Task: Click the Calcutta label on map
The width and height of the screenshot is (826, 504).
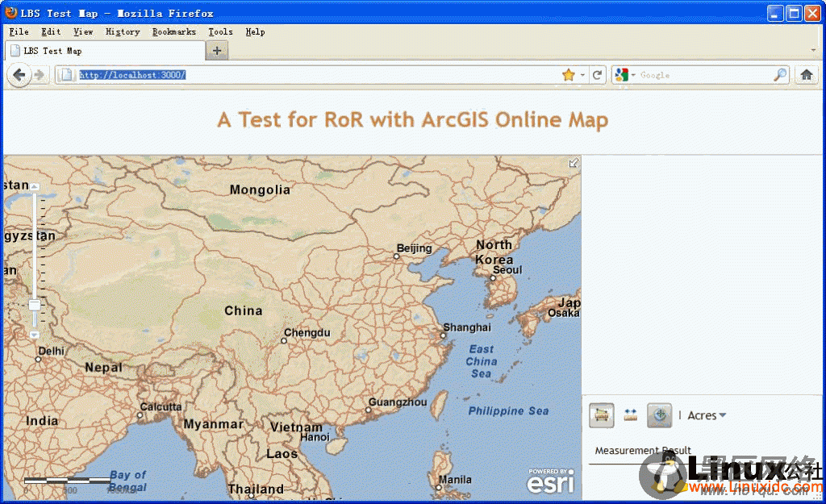Action: pyautogui.click(x=161, y=406)
